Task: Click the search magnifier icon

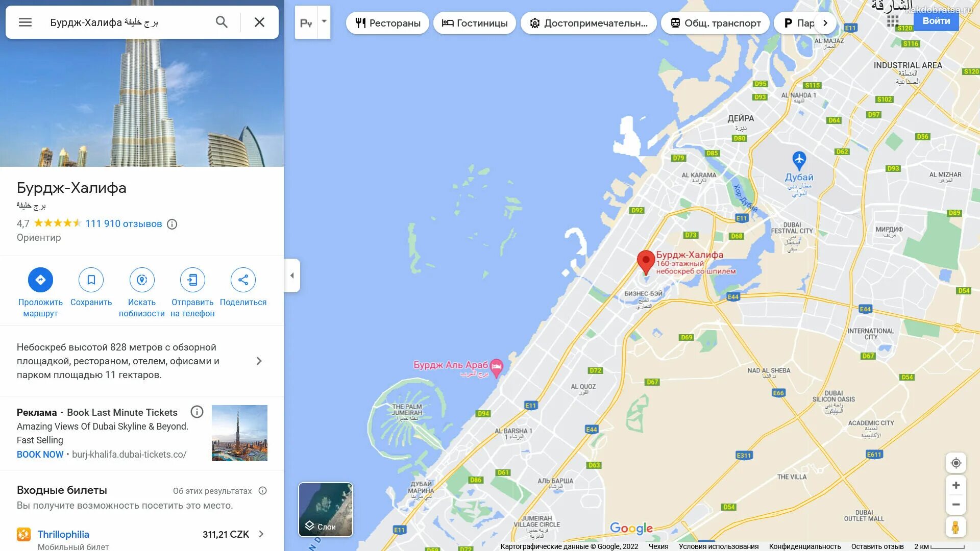Action: pos(222,22)
